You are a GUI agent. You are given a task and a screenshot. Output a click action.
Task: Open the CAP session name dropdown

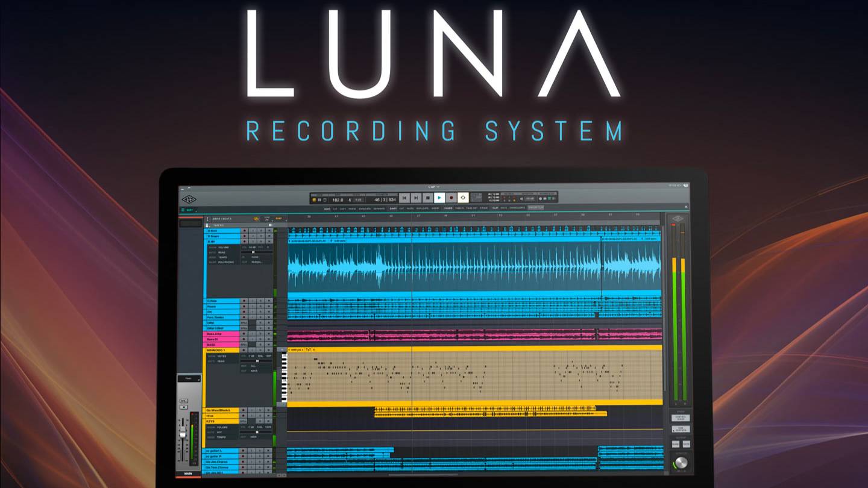(x=434, y=187)
